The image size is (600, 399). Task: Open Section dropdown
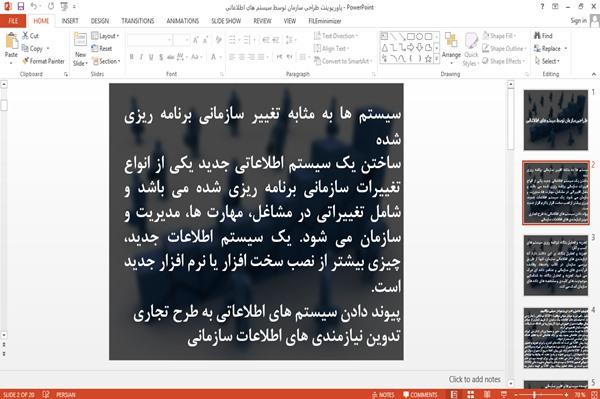click(x=106, y=61)
